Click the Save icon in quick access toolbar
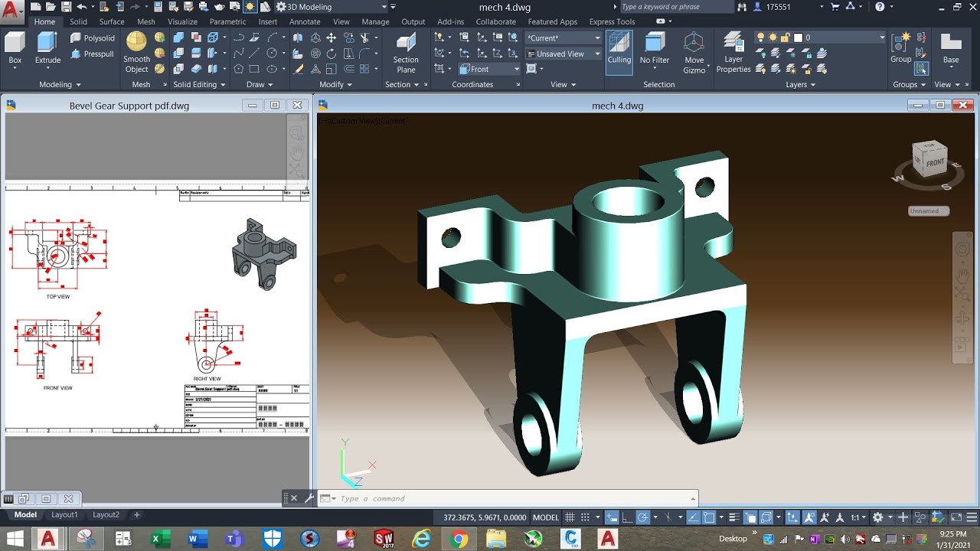Screen dimensions: 980x551 (x=67, y=7)
